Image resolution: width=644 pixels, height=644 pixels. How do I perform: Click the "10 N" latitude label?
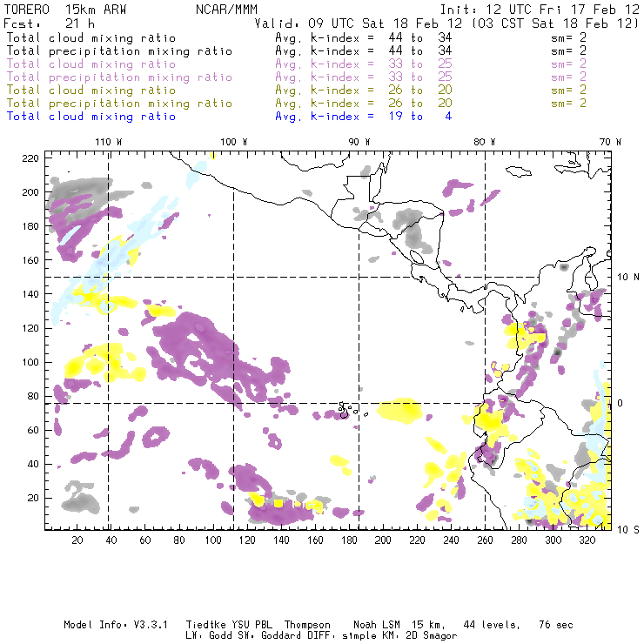[x=628, y=278]
